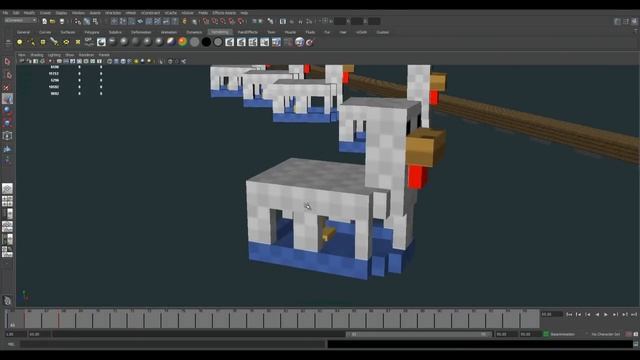The width and height of the screenshot is (640, 360).
Task: Click the current frame input field
Action: click(x=551, y=314)
